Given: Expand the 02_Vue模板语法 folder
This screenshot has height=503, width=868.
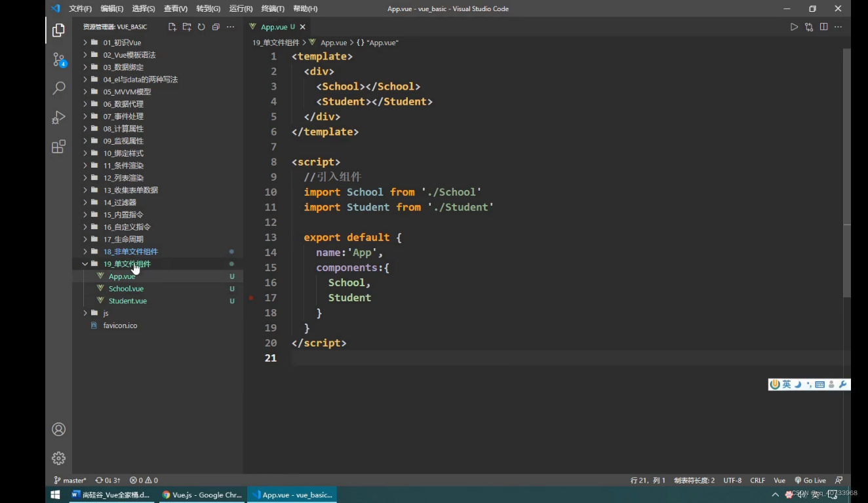Looking at the screenshot, I should coord(157,55).
